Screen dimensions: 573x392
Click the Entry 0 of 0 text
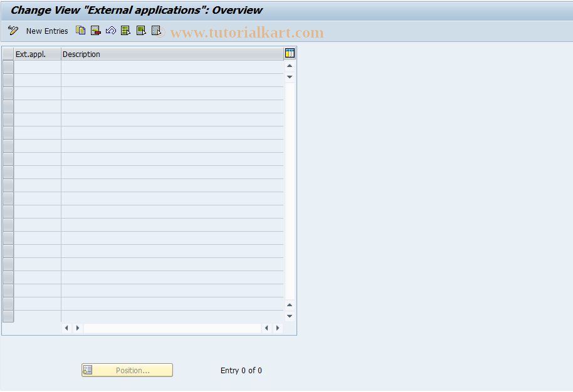click(241, 371)
